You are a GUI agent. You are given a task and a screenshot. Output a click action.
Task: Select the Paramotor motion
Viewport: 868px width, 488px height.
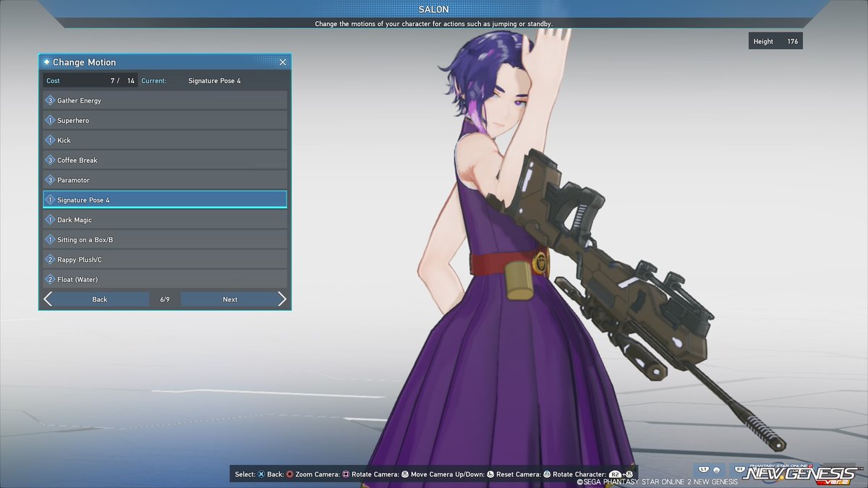165,180
